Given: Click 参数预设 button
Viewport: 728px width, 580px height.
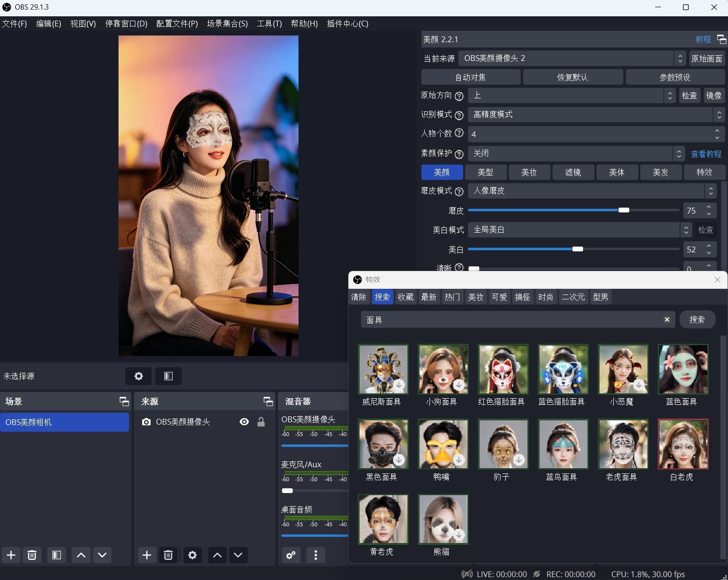Looking at the screenshot, I should [x=675, y=77].
